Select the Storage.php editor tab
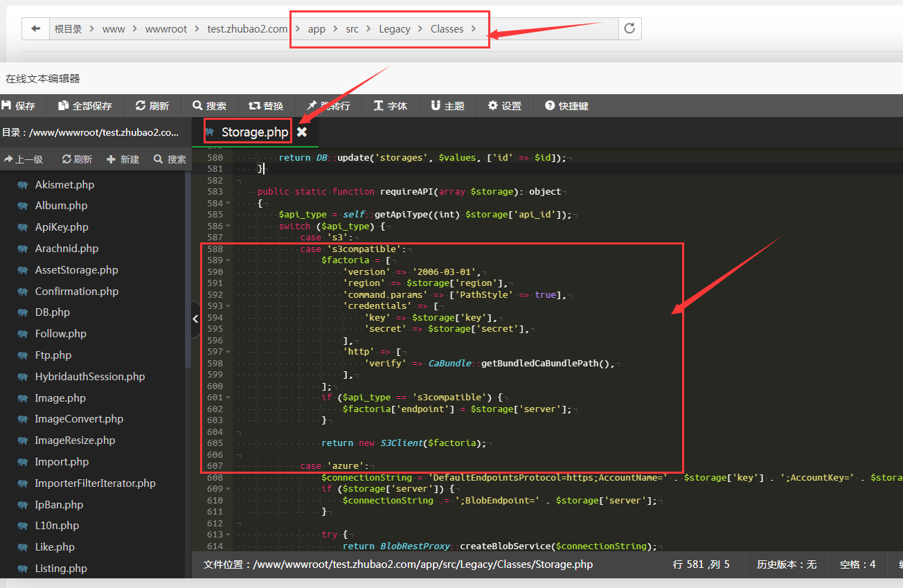Screen dimensions: 903x588 253,132
